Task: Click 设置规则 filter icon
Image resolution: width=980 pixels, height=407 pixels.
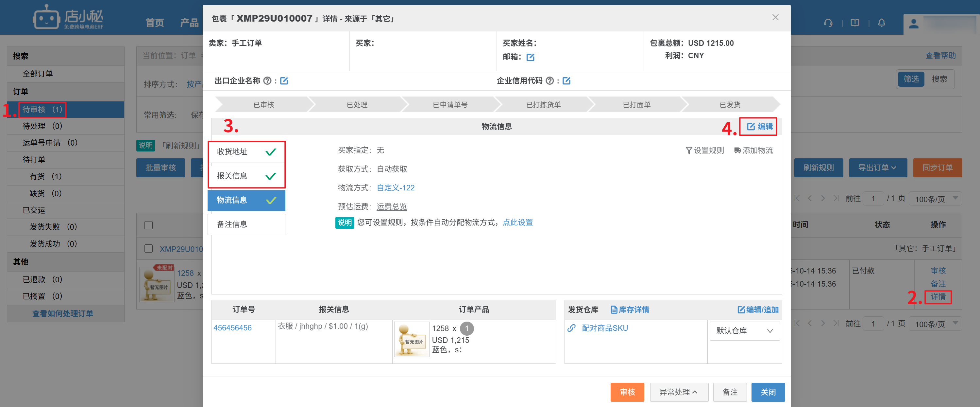Action: pos(689,150)
